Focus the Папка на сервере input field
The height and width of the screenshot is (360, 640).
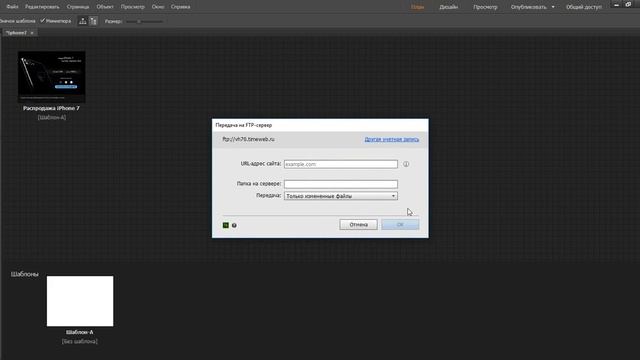(341, 184)
